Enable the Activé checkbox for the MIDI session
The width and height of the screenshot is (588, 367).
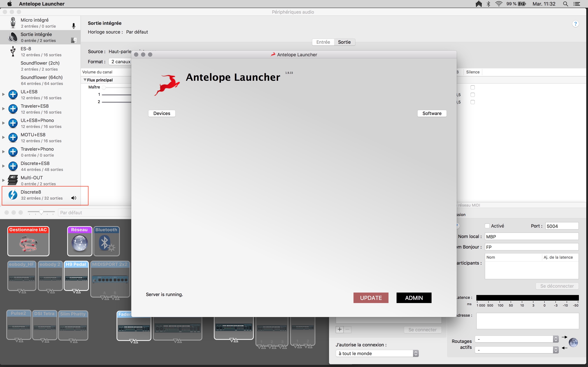487,226
